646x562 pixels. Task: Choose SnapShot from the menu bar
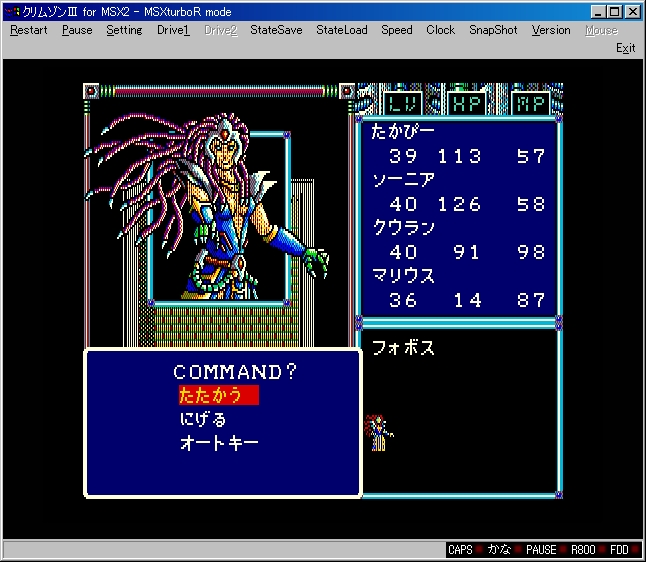click(x=493, y=30)
